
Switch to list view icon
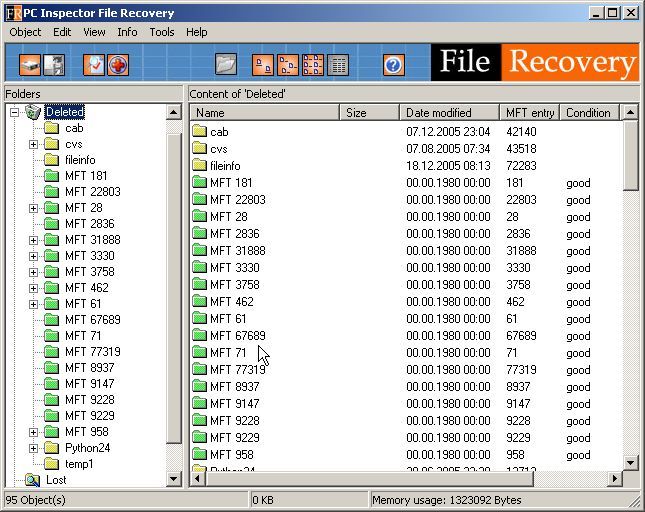pos(313,65)
